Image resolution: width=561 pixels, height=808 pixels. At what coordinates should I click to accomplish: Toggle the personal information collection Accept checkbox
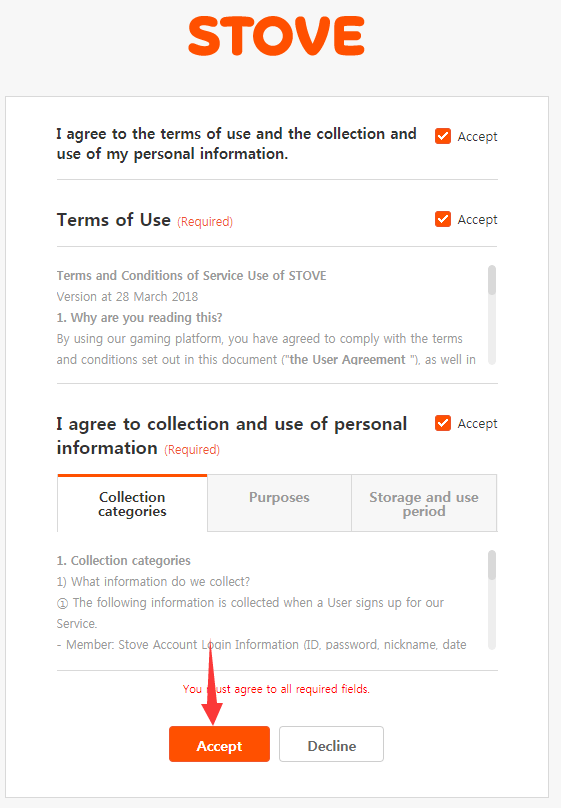pyautogui.click(x=443, y=423)
